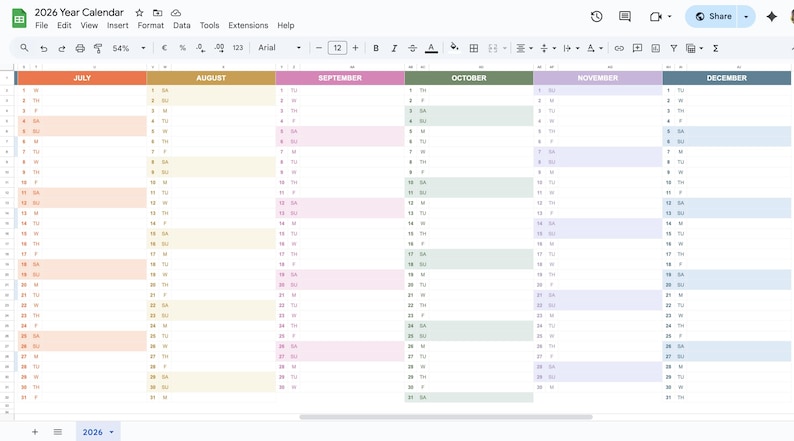Insert a comment from toolbar
The width and height of the screenshot is (794, 441).
coord(638,48)
